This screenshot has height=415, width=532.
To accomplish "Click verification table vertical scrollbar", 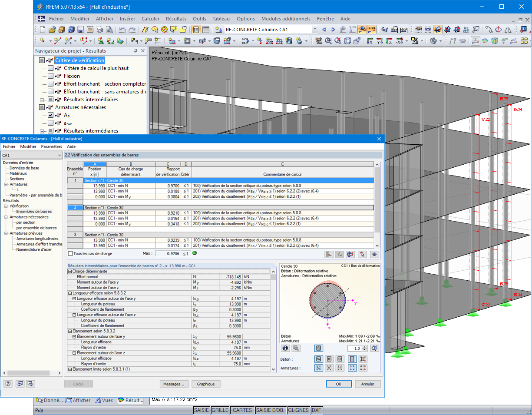I will click(377, 205).
